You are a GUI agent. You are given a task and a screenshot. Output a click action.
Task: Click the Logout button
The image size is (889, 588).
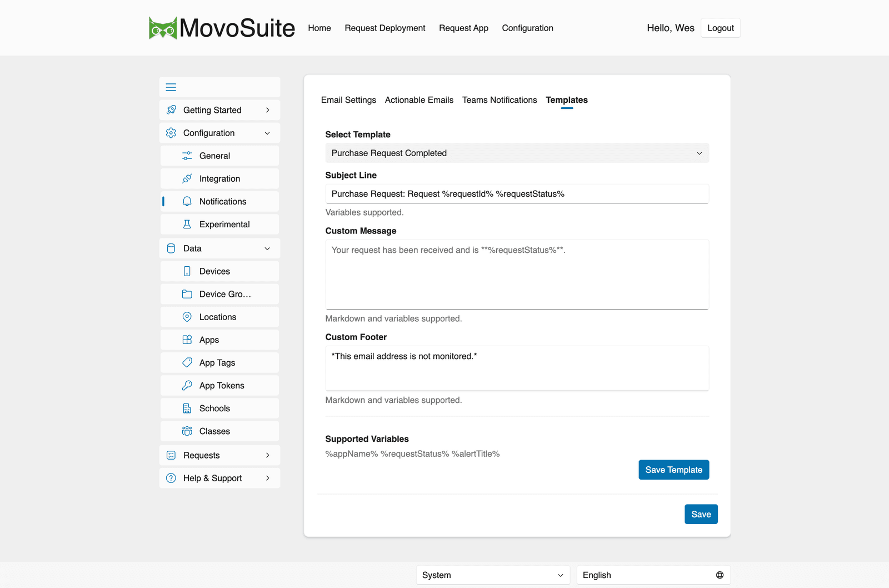[x=721, y=28]
